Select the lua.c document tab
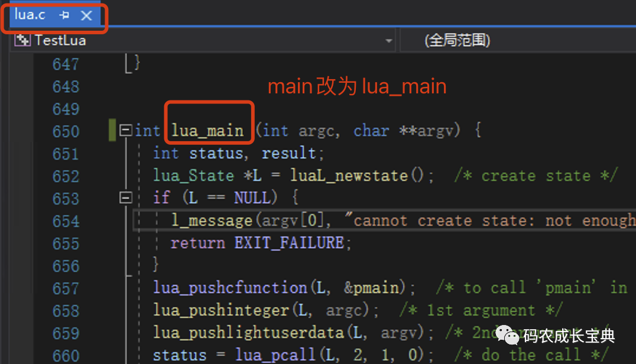The width and height of the screenshot is (636, 364). pos(30,15)
